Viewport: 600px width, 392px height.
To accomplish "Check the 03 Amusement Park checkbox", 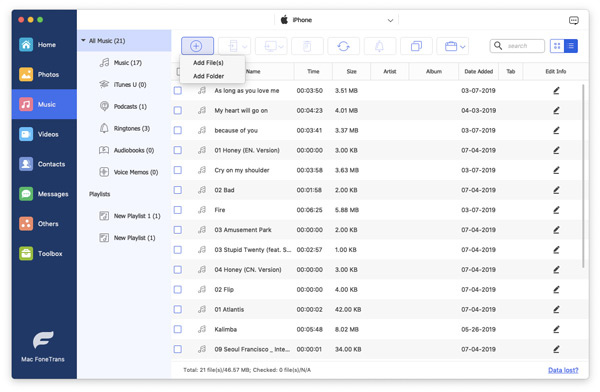I will coord(178,230).
